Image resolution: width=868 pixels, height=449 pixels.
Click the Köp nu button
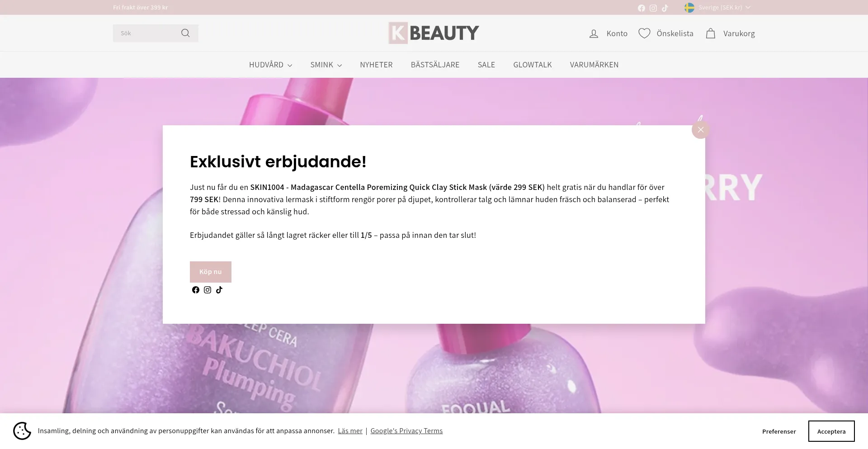[x=211, y=272]
